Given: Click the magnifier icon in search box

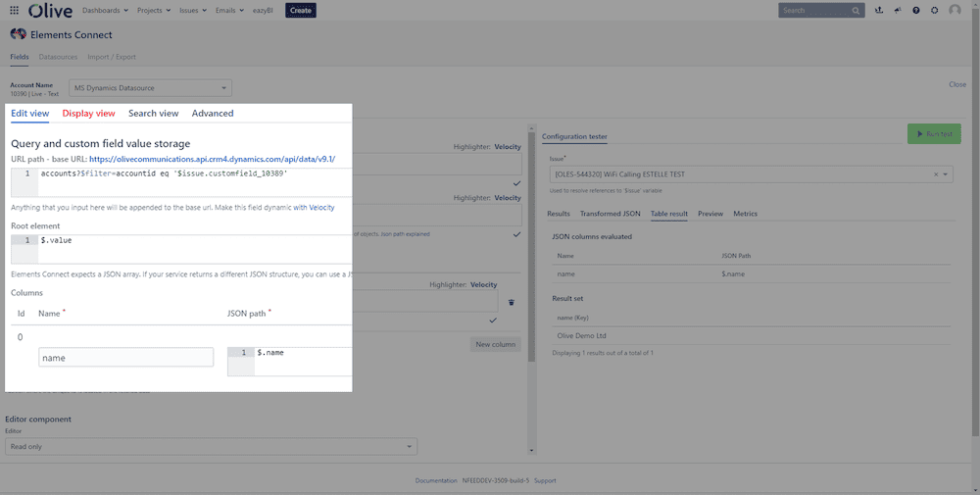Looking at the screenshot, I should [x=857, y=11].
